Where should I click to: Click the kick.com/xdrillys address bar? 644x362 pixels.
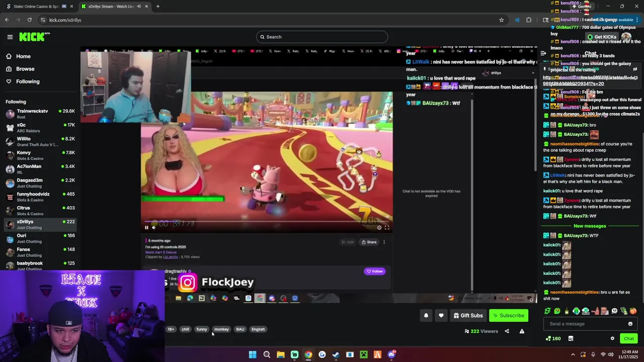(x=272, y=20)
